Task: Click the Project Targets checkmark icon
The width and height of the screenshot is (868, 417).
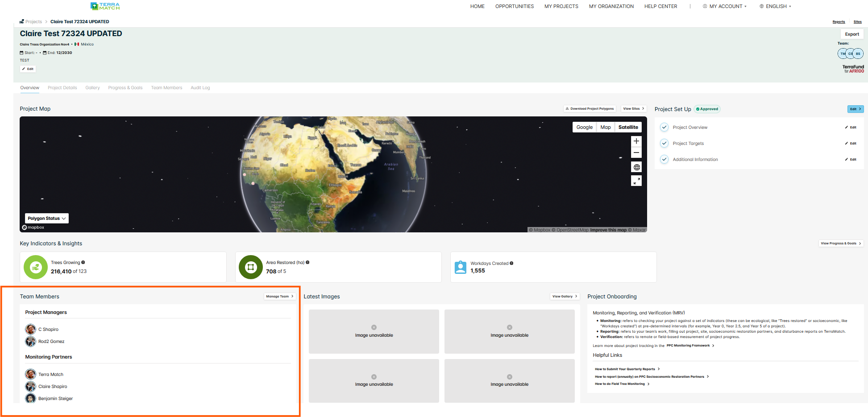Action: 664,143
